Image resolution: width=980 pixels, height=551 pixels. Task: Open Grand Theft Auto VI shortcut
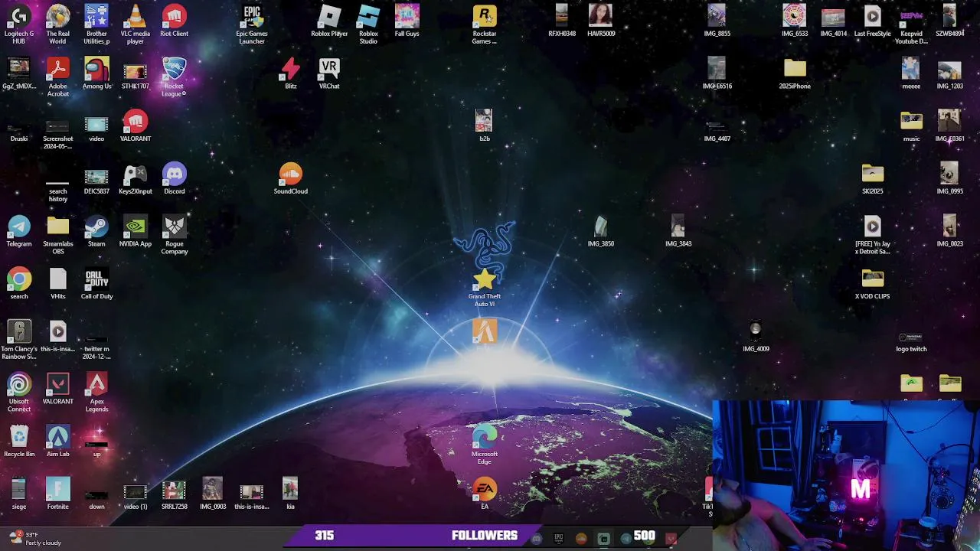point(485,288)
